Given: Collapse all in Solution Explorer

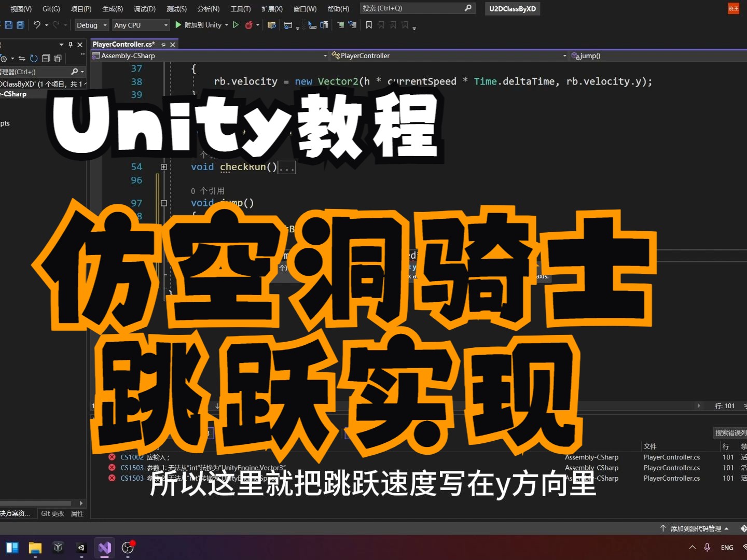Looking at the screenshot, I should (46, 59).
